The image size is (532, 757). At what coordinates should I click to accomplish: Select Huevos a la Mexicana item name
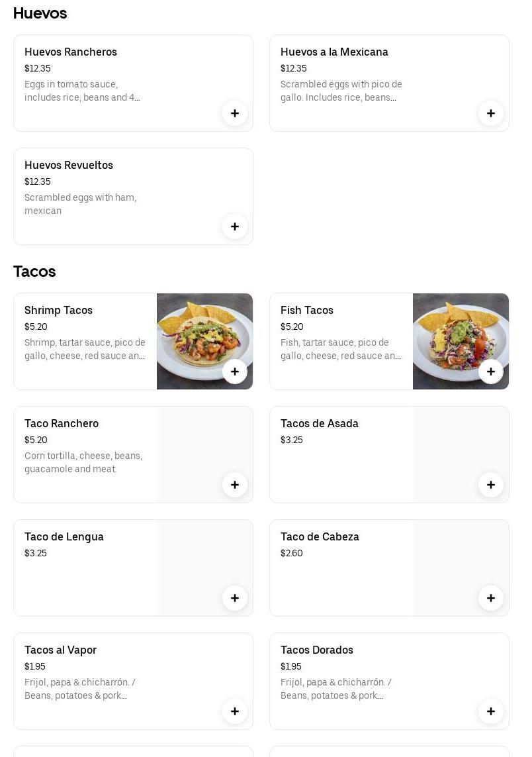(334, 52)
